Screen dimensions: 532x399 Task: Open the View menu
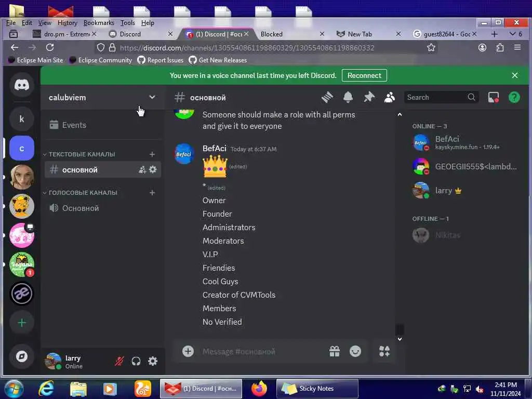point(45,23)
